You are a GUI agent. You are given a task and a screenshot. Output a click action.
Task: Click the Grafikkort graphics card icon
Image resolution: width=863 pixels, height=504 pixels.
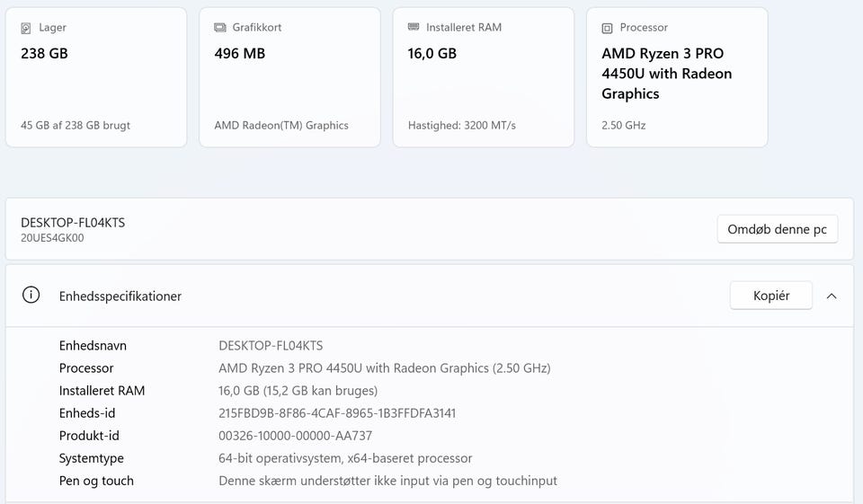220,28
